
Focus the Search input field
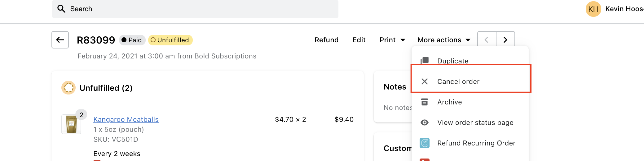pos(195,9)
